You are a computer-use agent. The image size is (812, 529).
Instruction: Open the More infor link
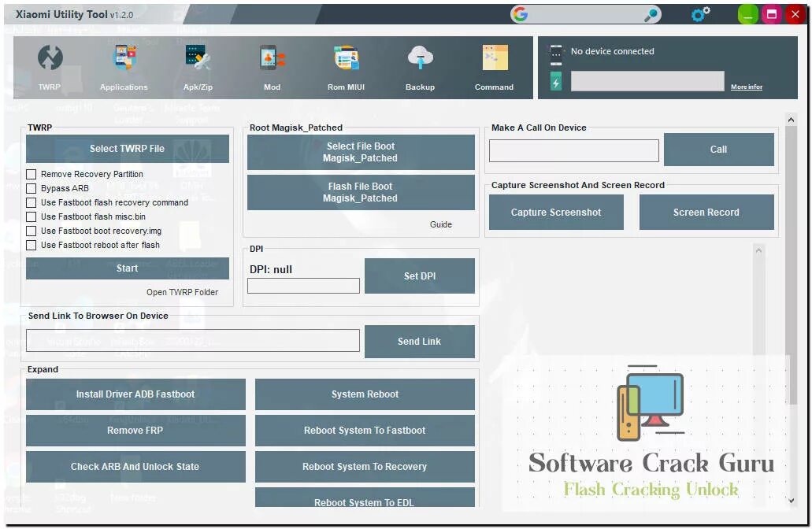tap(746, 87)
